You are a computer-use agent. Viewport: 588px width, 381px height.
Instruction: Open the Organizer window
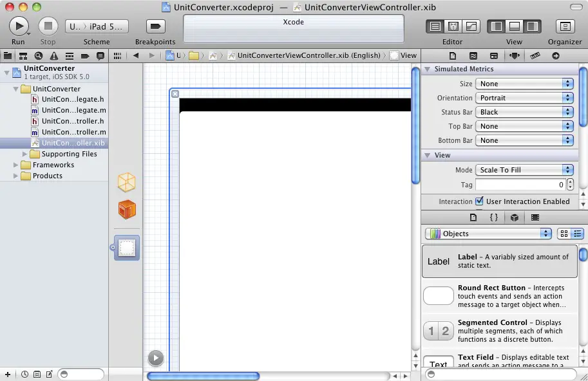point(565,26)
